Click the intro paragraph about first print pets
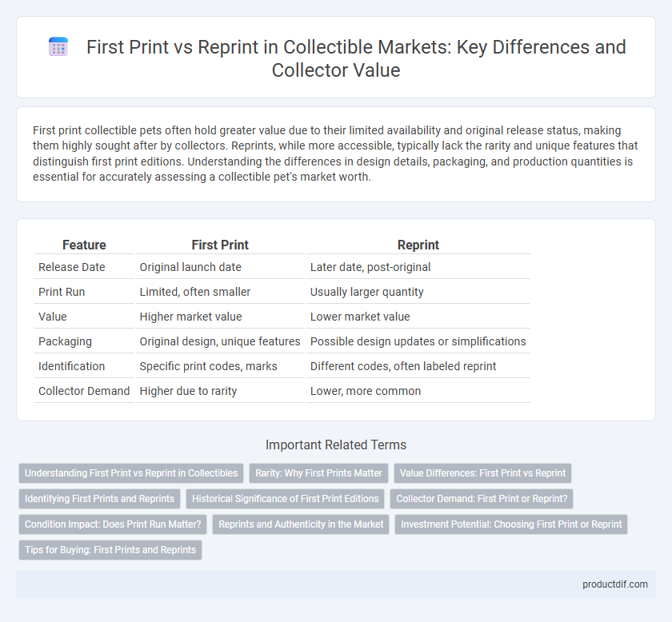Screen dimensions: 672x622 pos(335,154)
